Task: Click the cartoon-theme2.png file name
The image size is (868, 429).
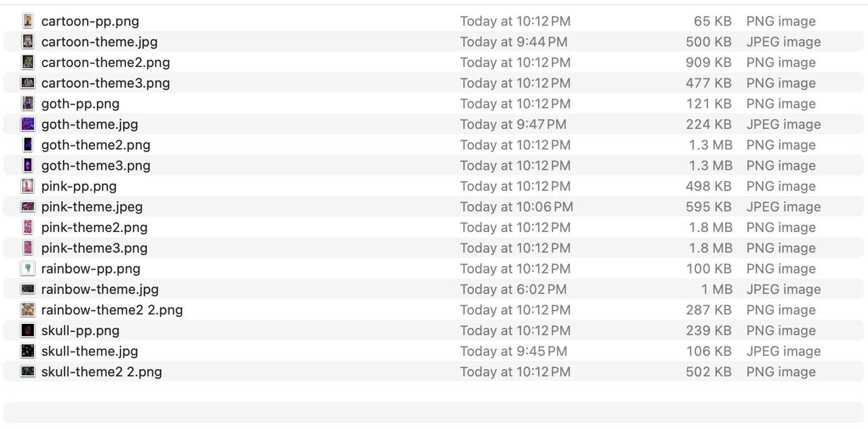Action: (x=106, y=63)
